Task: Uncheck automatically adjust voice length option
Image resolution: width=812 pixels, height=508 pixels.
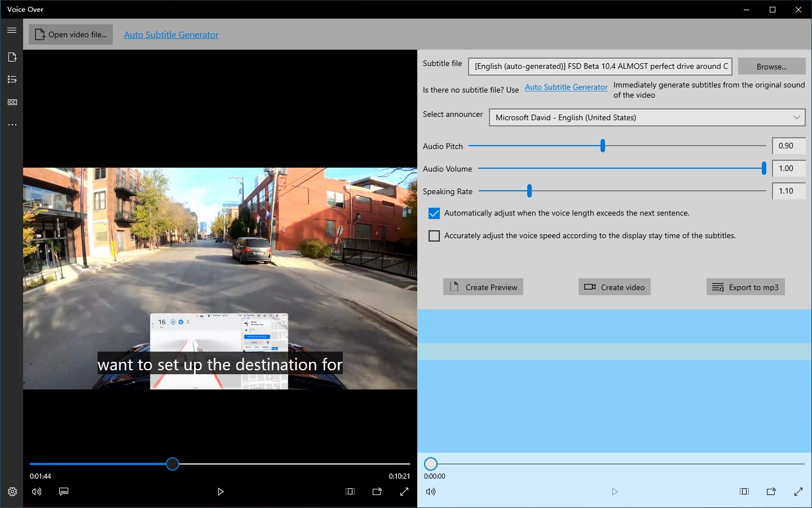Action: [x=434, y=213]
